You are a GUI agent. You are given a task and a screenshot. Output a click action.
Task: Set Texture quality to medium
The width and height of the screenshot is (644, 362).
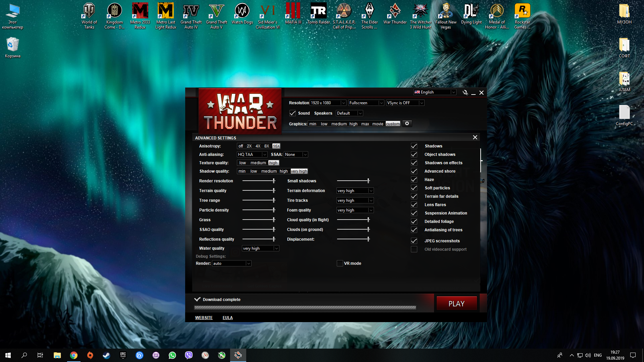(258, 163)
